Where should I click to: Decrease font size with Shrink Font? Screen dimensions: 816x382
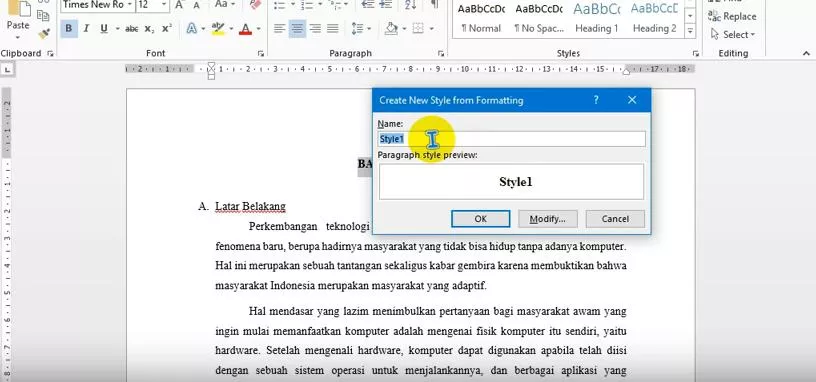point(196,5)
